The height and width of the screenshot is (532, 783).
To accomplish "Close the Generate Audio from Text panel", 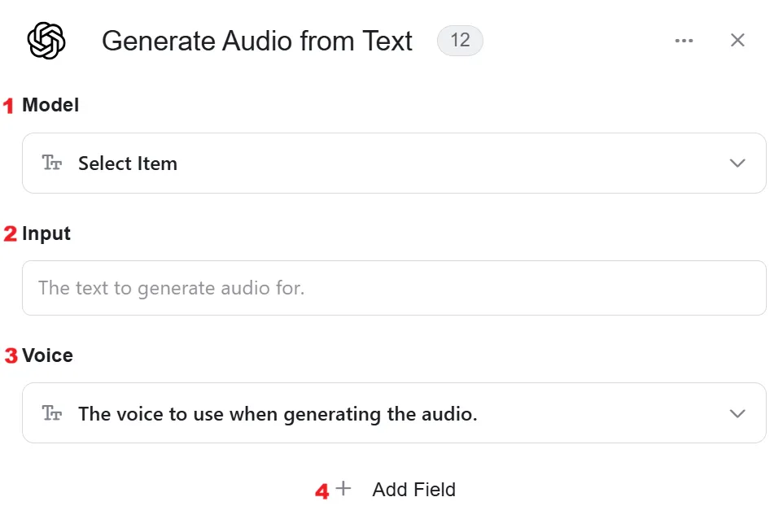I will (737, 40).
